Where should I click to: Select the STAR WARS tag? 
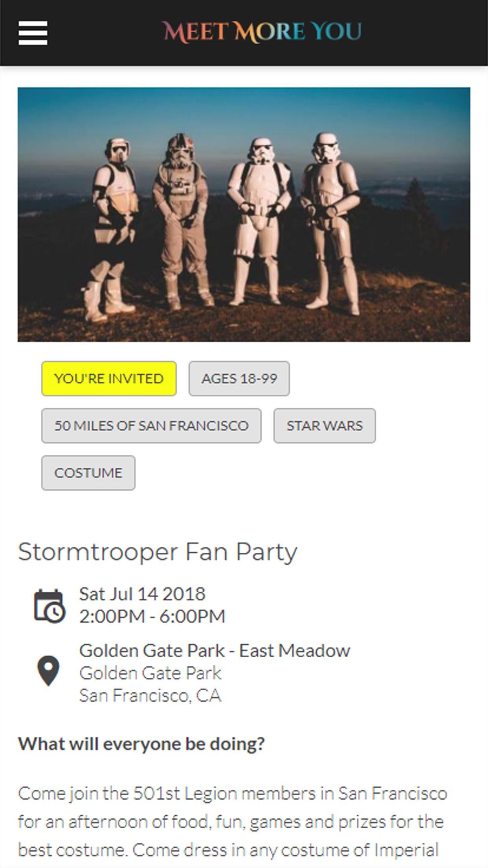click(325, 426)
